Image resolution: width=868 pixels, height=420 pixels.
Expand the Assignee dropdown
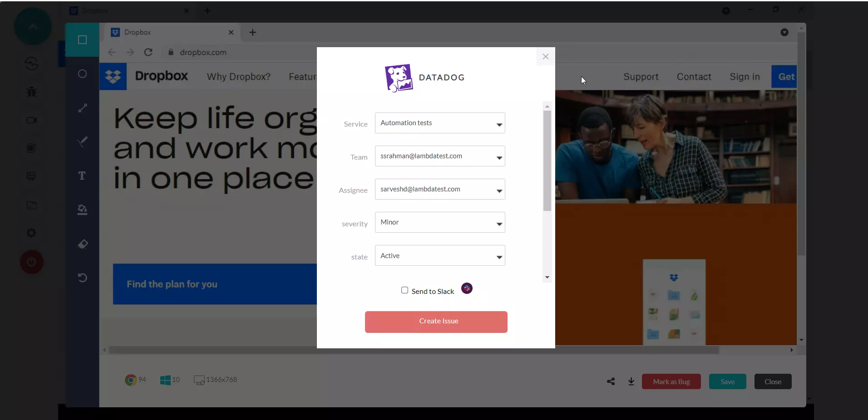coord(439,189)
